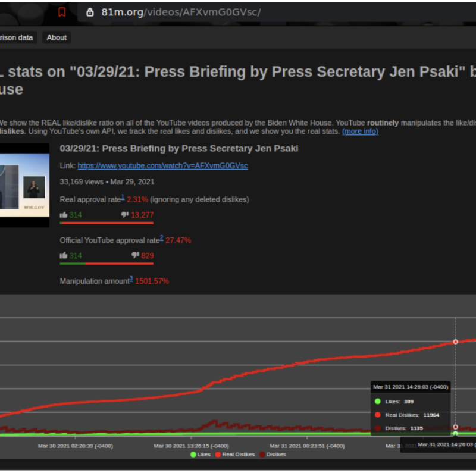Open the comparison data tab
The height and width of the screenshot is (476, 476).
pos(17,37)
